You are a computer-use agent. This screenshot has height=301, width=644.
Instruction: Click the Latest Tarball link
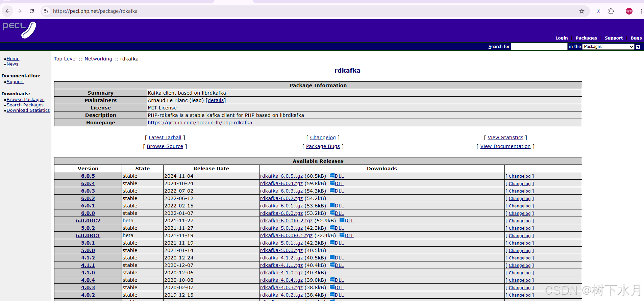click(x=165, y=137)
